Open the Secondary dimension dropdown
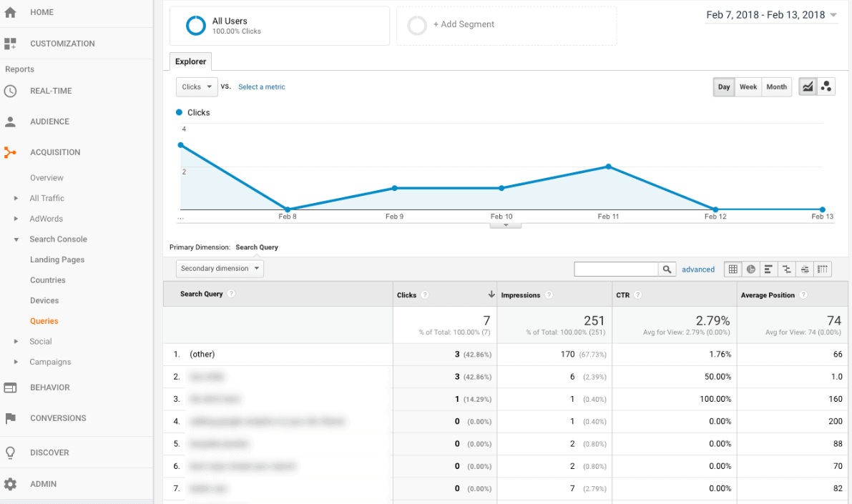 coord(220,268)
